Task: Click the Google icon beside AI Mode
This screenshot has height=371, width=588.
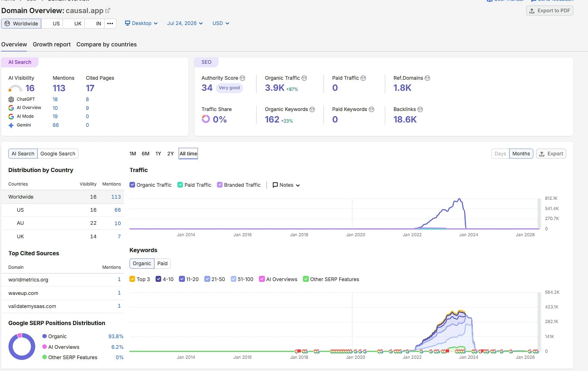Action: (11, 117)
